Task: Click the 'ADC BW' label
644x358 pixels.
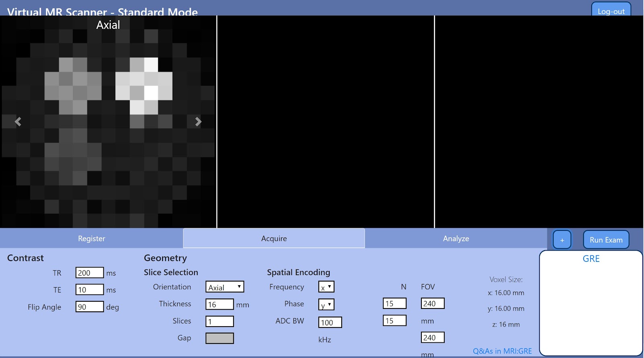Action: coord(290,321)
